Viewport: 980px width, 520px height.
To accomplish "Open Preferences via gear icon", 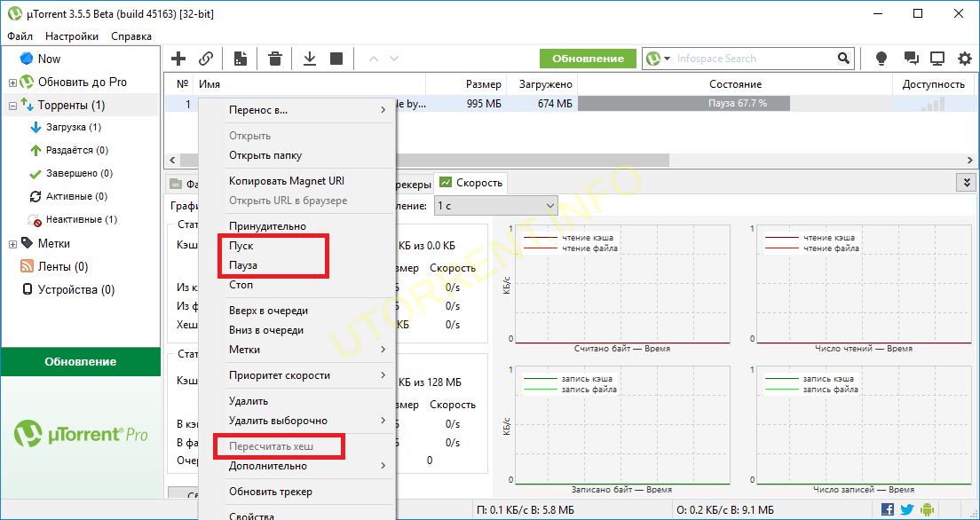I will [x=965, y=59].
